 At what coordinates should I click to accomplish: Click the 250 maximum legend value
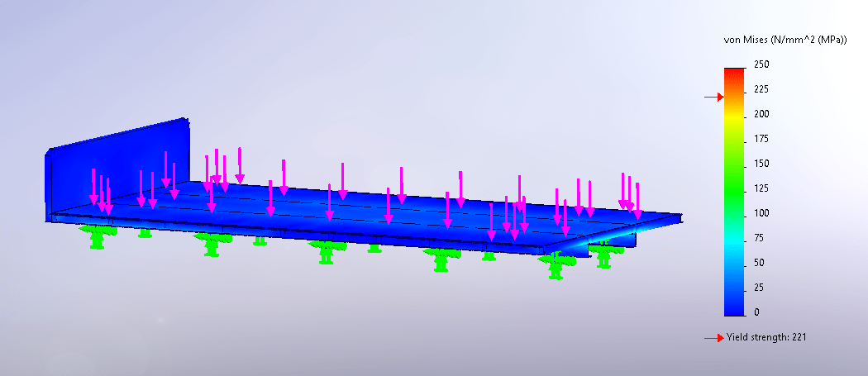(762, 64)
